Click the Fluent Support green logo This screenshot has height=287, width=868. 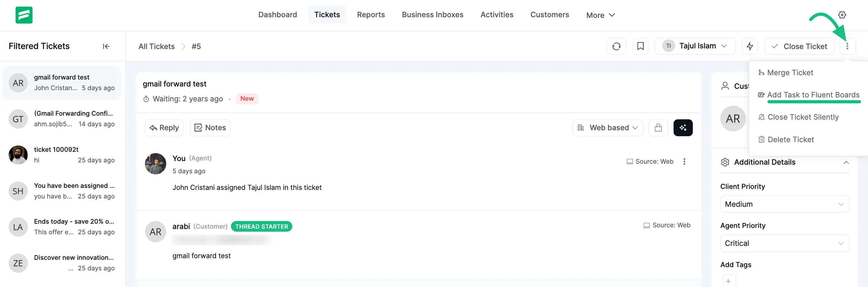(24, 15)
